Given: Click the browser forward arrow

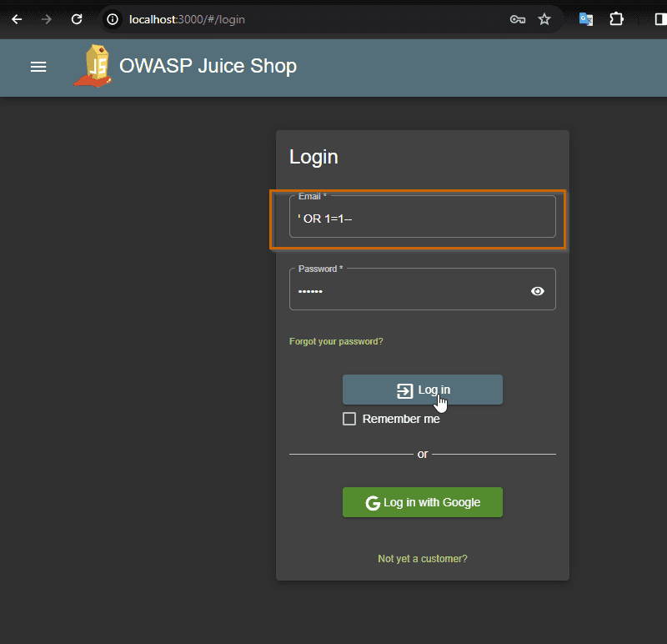Looking at the screenshot, I should 47,19.
